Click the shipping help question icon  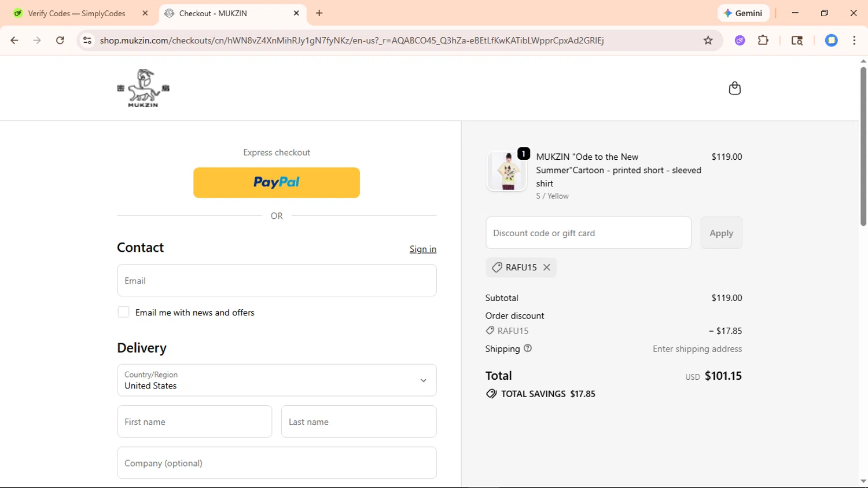tap(528, 348)
